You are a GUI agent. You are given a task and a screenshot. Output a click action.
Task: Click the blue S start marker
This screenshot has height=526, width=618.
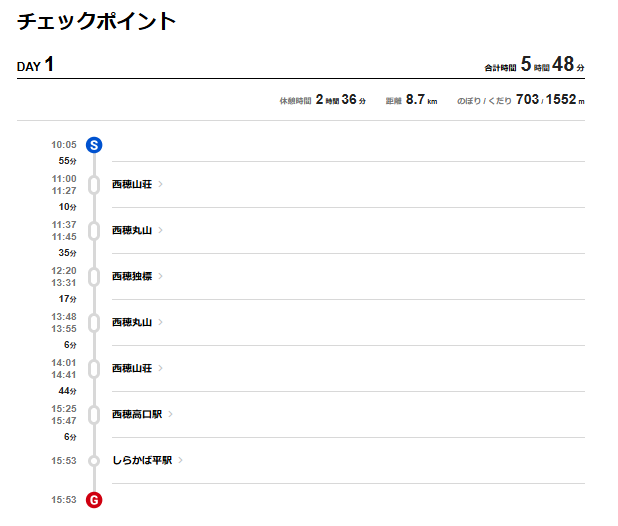click(x=94, y=145)
